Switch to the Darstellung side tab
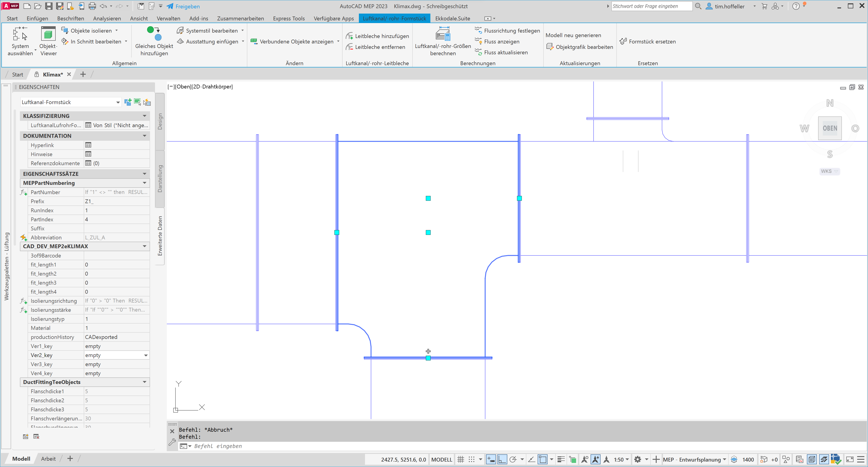Screen dimensions: 868x467 coord(160,179)
